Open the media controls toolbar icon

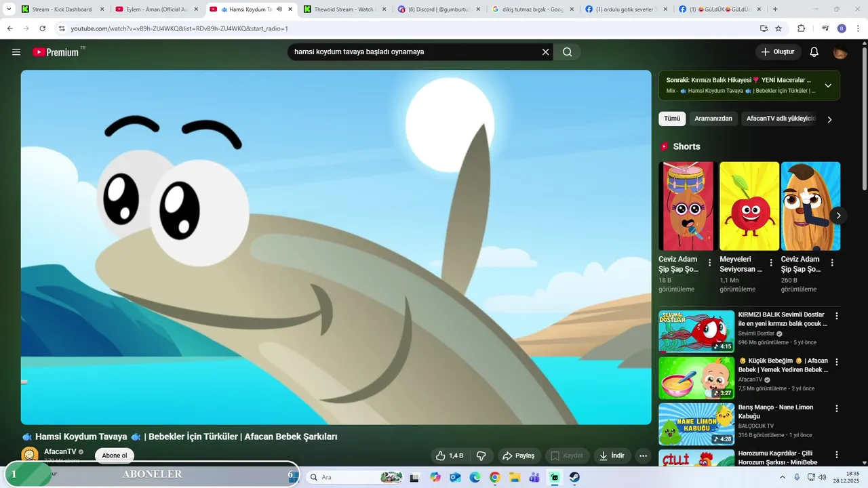pos(825,28)
